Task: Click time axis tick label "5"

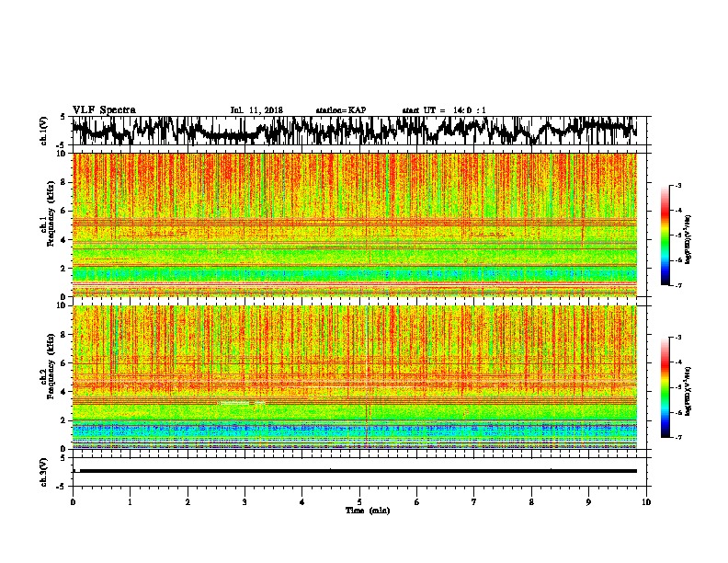Action: coord(359,501)
